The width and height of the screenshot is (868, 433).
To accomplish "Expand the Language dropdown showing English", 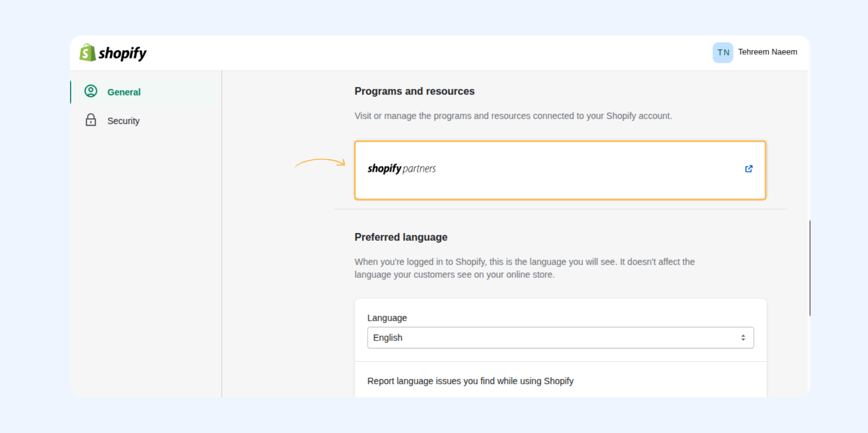I will pos(560,338).
